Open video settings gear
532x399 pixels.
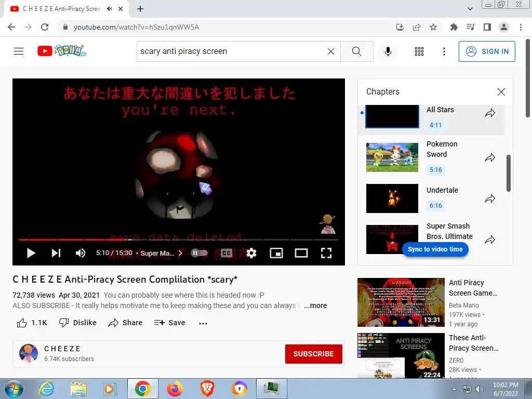251,253
